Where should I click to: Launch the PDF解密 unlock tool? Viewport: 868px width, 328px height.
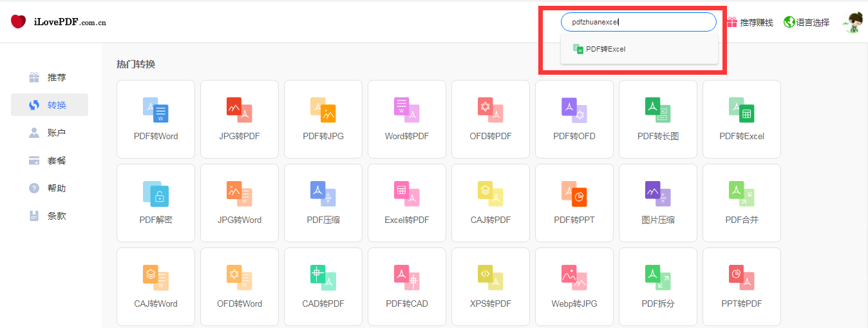tap(155, 202)
